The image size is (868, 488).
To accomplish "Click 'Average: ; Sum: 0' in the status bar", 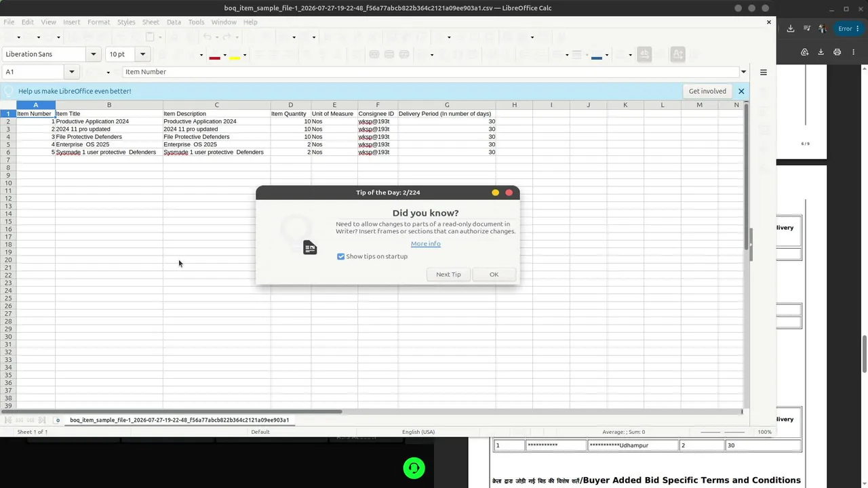I will pos(623,432).
